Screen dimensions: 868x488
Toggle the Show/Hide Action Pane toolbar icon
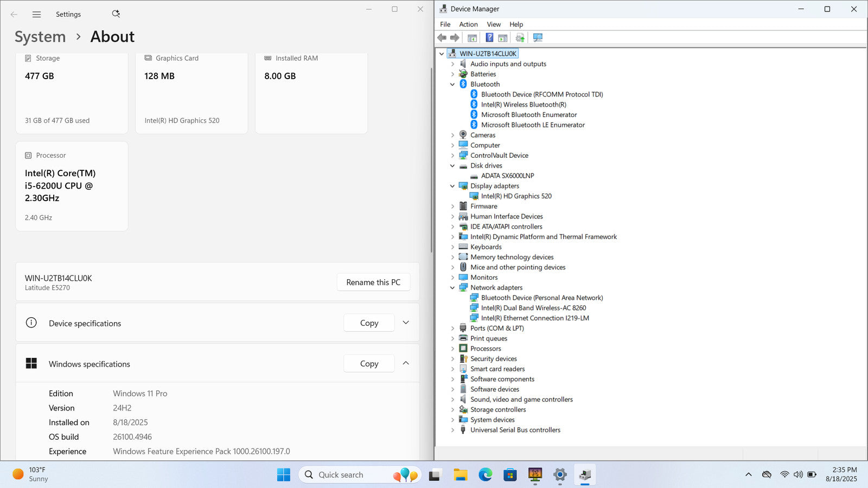click(503, 38)
